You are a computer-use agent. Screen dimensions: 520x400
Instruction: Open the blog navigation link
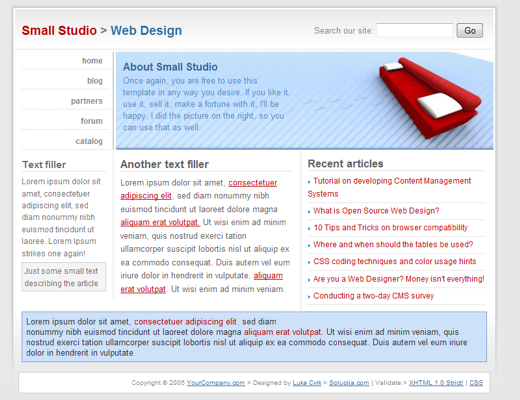click(95, 81)
